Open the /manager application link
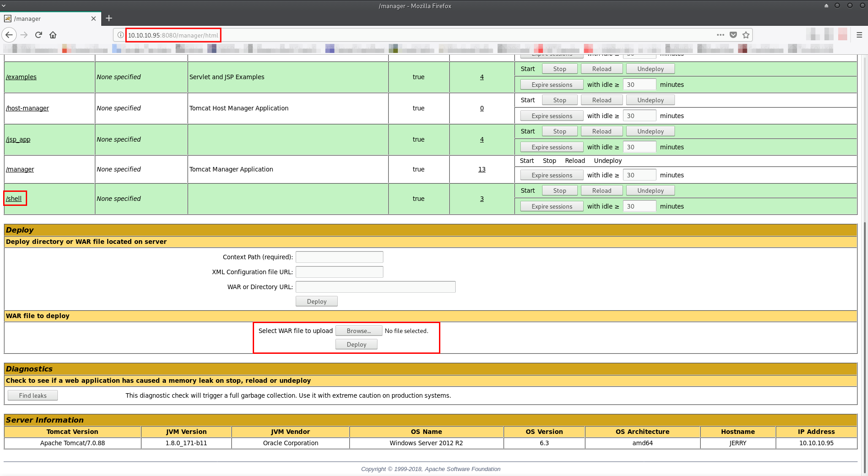Viewport: 868px width, 476px height. pos(20,169)
